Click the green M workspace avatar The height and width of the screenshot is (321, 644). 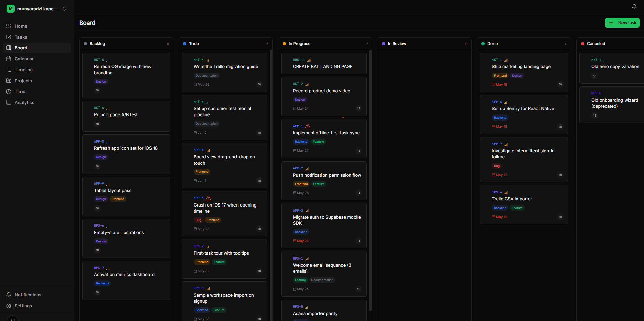coord(11,9)
